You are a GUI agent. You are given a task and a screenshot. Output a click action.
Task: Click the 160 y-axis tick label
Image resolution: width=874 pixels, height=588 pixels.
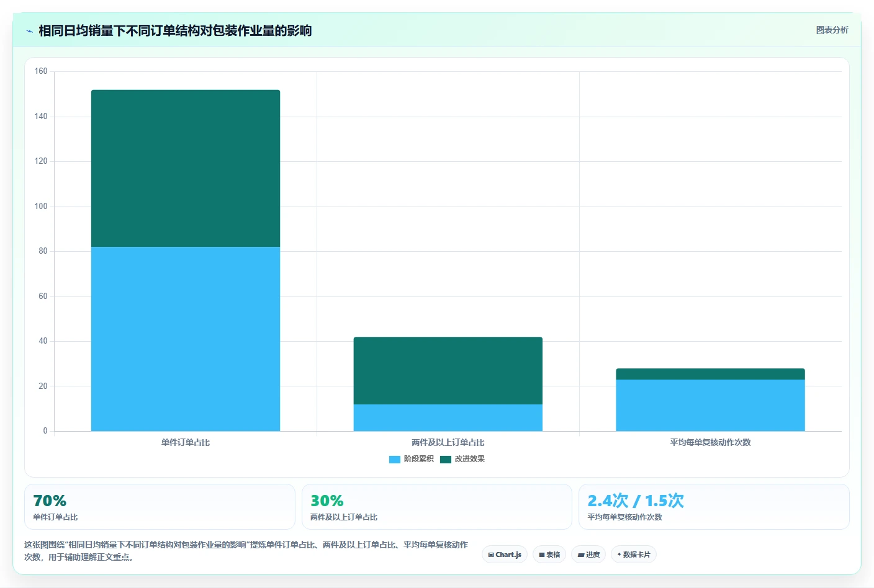pyautogui.click(x=41, y=71)
